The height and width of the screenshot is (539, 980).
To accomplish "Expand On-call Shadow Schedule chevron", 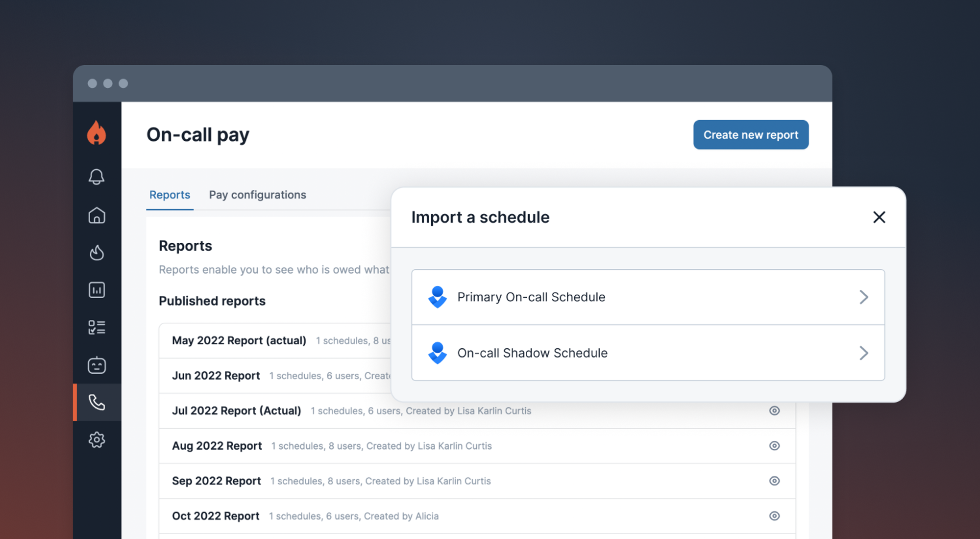I will pos(863,353).
